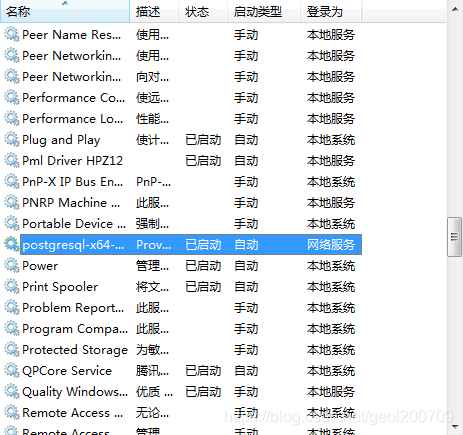
Task: Click gear icon for Peer Name Res... service
Action: pyautogui.click(x=12, y=35)
